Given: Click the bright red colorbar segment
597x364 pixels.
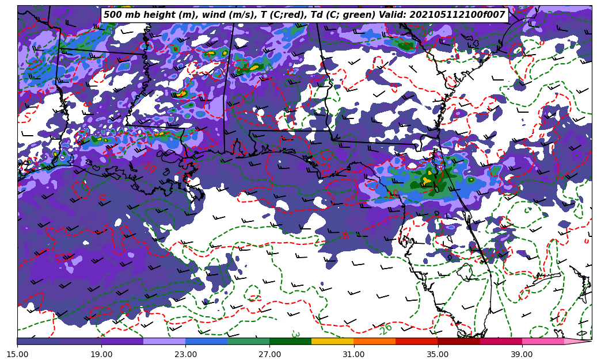Looking at the screenshot, I should click(x=416, y=341).
